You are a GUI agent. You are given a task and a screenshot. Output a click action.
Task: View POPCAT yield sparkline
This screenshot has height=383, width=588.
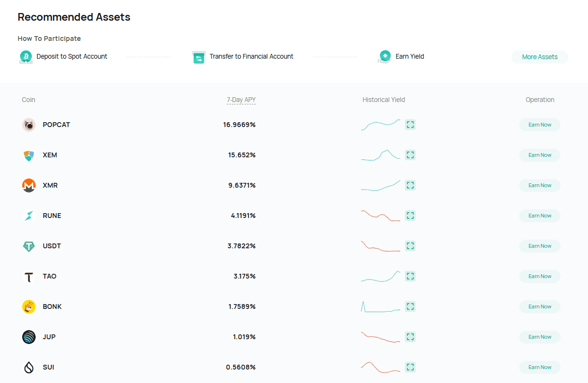[380, 125]
